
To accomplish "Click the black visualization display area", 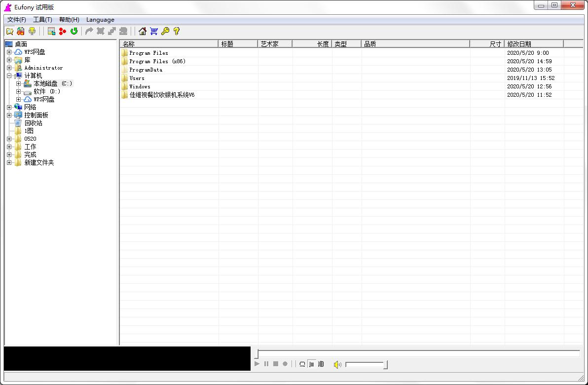I will (127, 358).
